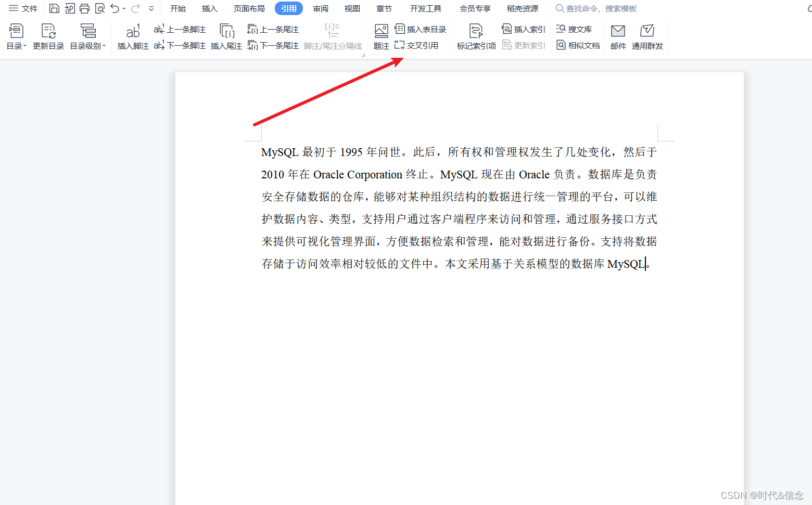Click the 更新目录 button
The height and width of the screenshot is (505, 812).
(48, 37)
